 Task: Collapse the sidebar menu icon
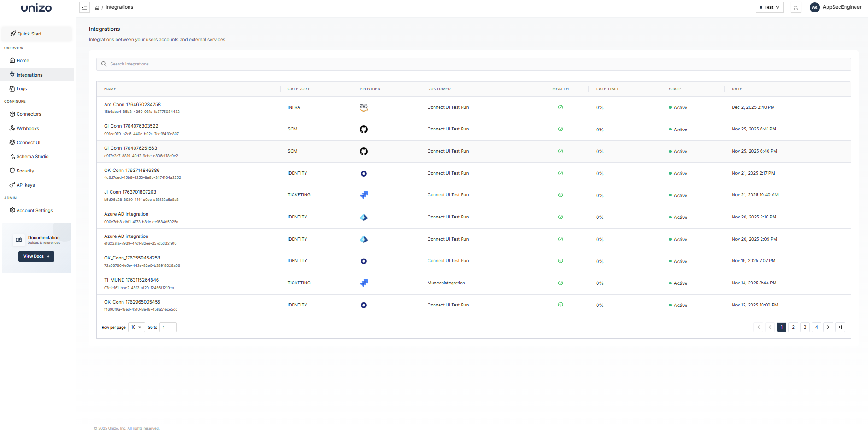click(x=84, y=7)
